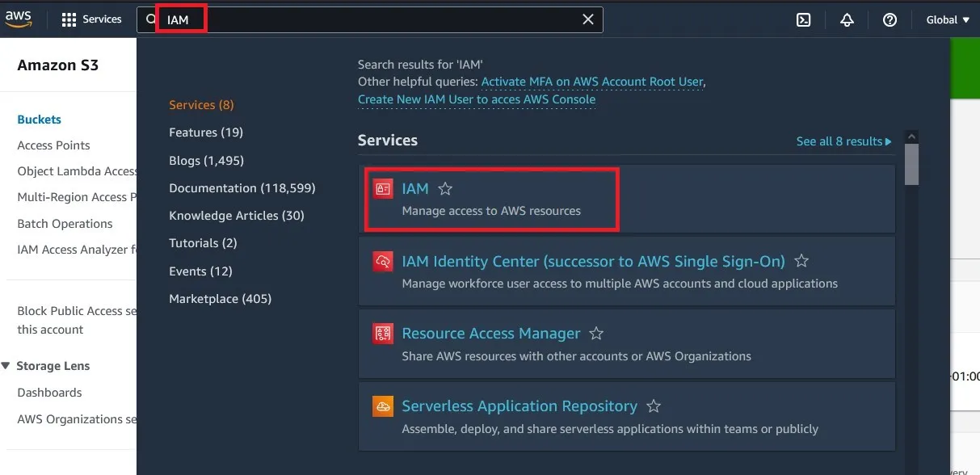Screen dimensions: 980x475
Task: Select Services (8) filter
Action: coord(201,105)
